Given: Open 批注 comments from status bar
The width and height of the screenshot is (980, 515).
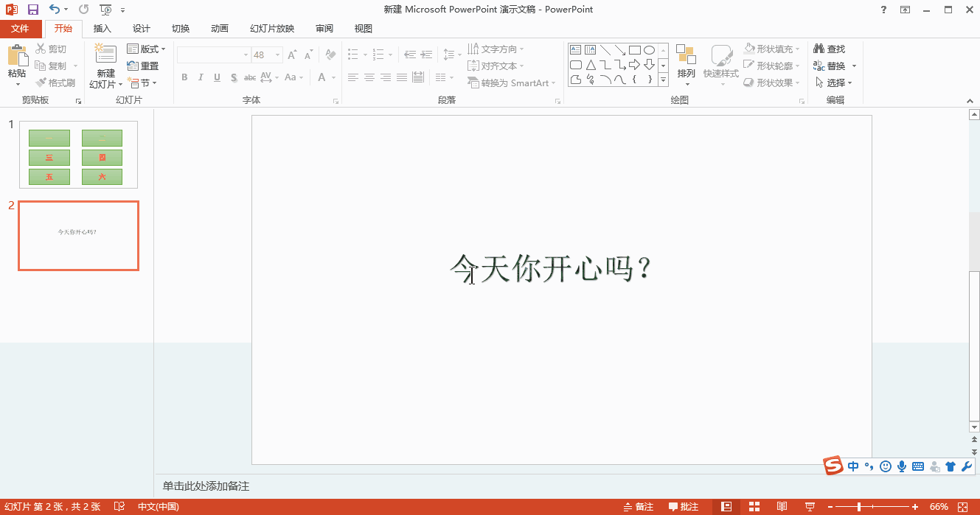Looking at the screenshot, I should (684, 507).
